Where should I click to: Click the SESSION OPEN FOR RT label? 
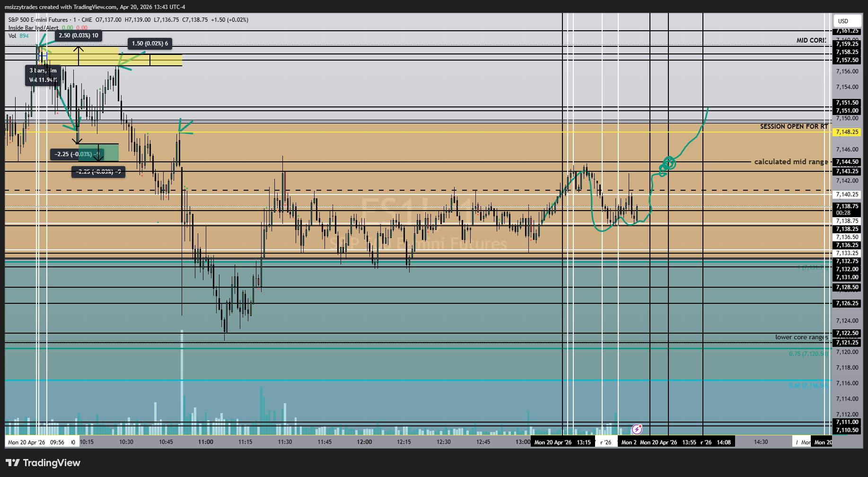point(794,126)
